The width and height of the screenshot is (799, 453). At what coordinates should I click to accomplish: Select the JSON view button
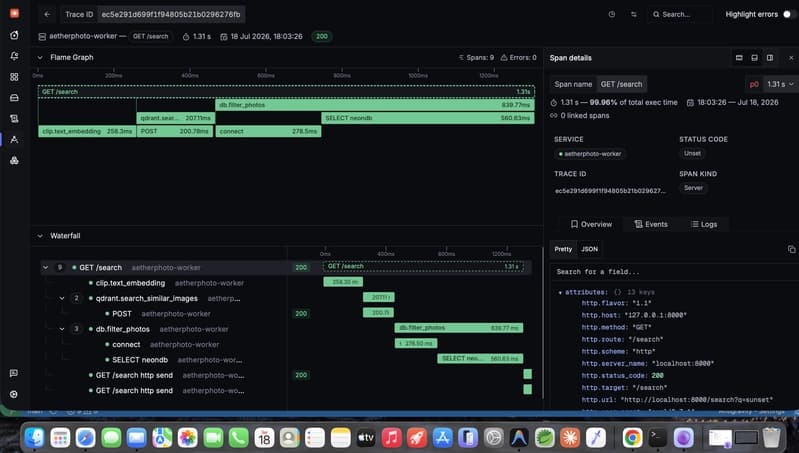pyautogui.click(x=590, y=249)
